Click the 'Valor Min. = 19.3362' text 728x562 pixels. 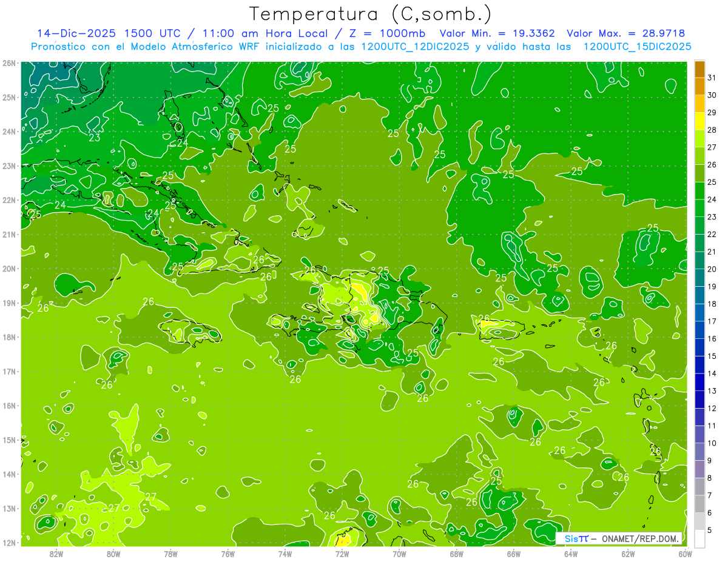(497, 33)
